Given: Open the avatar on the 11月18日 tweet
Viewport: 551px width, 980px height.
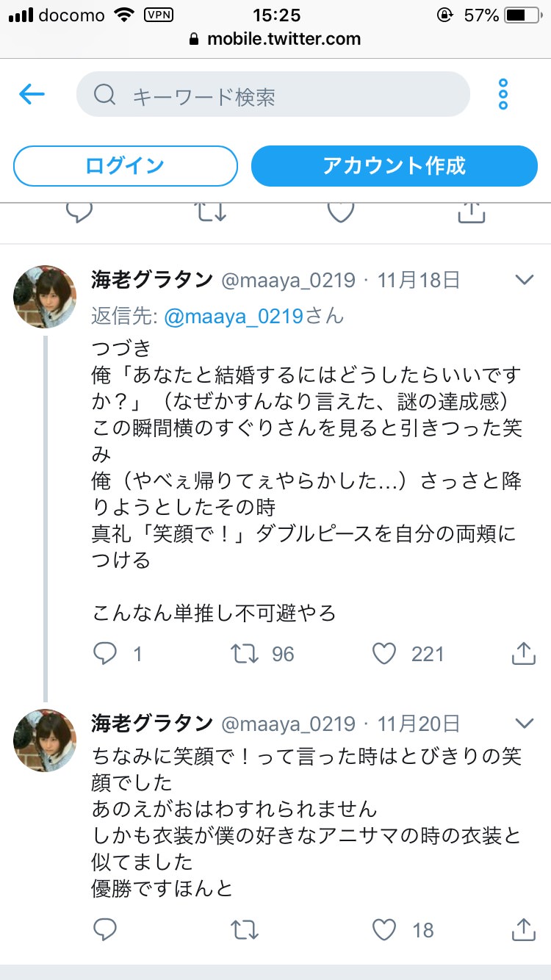Looking at the screenshot, I should (x=45, y=297).
